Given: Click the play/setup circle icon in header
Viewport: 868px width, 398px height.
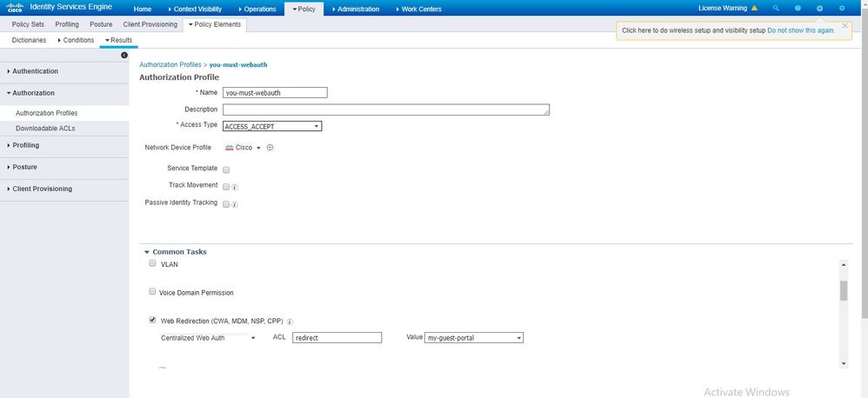Looking at the screenshot, I should [x=820, y=9].
